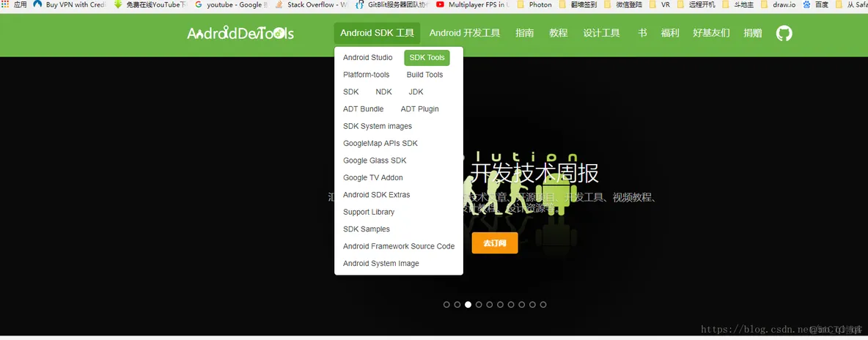Image resolution: width=868 pixels, height=340 pixels.
Task: Open the GitHub icon in the header
Action: click(784, 33)
